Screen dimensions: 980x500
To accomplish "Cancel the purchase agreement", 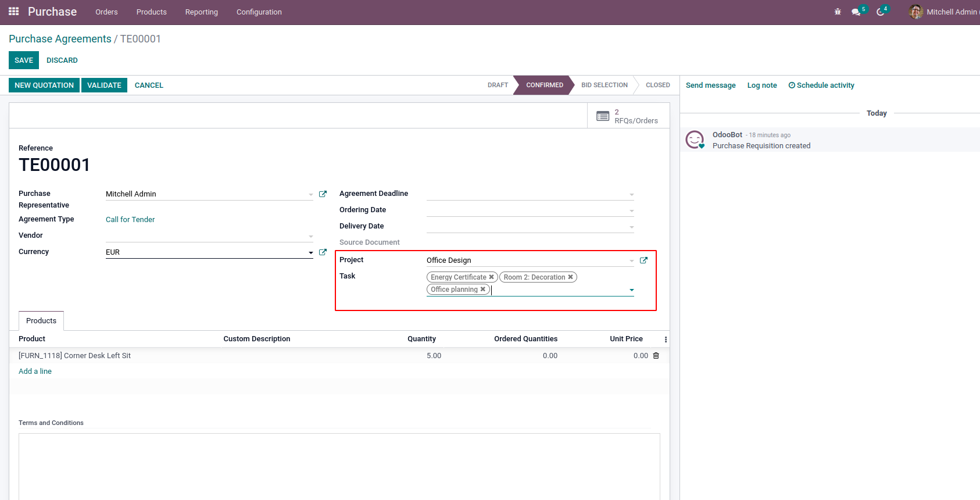I will click(149, 85).
